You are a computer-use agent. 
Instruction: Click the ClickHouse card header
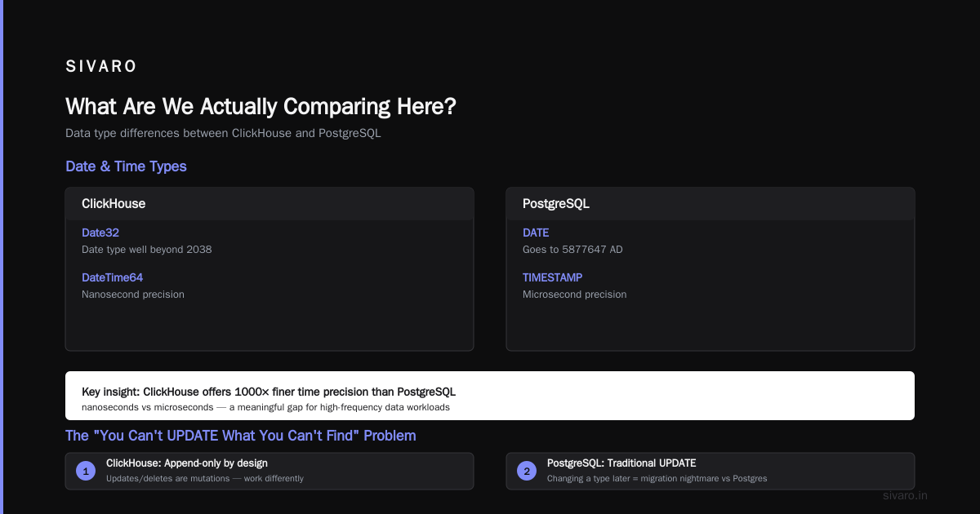[269, 204]
